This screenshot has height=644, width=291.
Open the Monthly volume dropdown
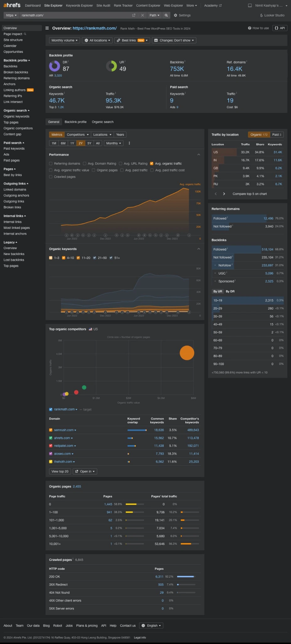64,40
